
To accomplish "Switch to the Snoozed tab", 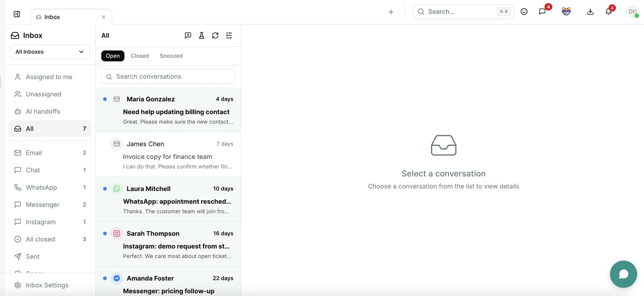I will (x=171, y=56).
